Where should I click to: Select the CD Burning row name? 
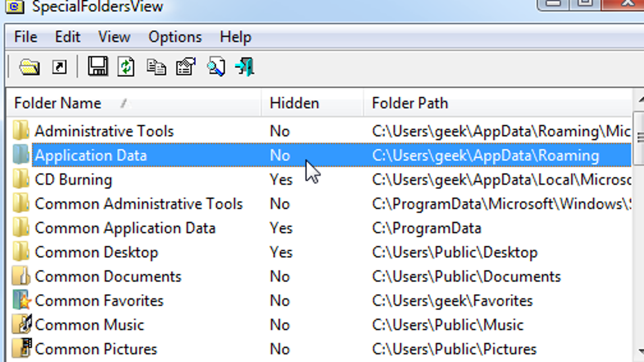[73, 180]
